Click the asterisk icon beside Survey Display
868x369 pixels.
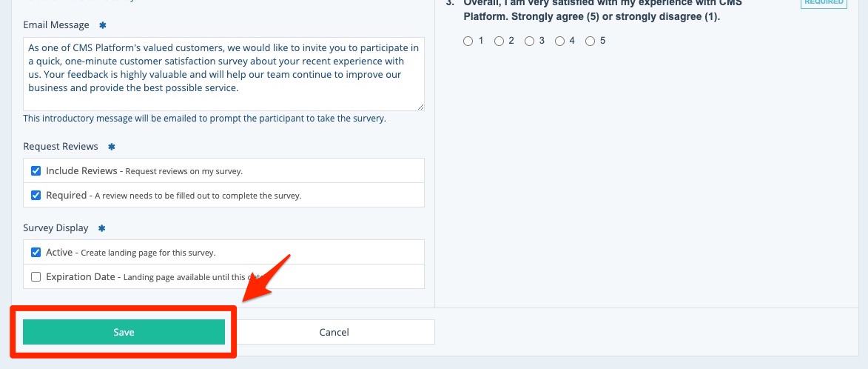101,228
